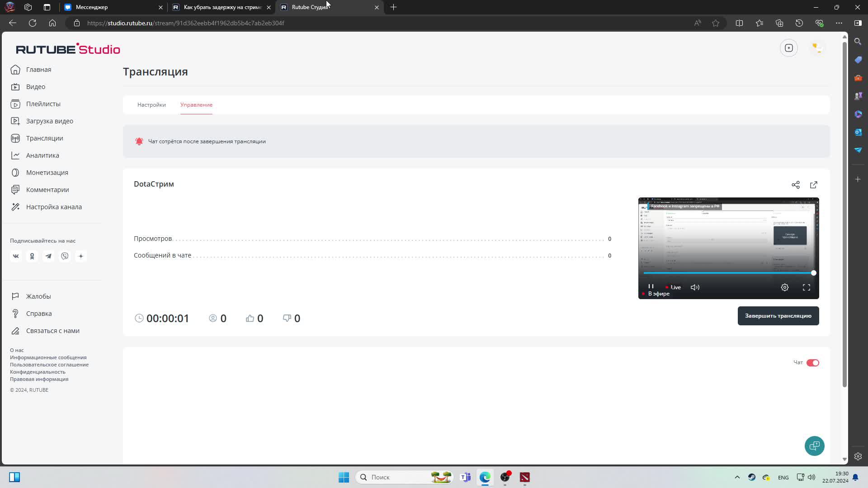The height and width of the screenshot is (488, 868).
Task: Open stream in new window icon
Action: [x=813, y=185]
